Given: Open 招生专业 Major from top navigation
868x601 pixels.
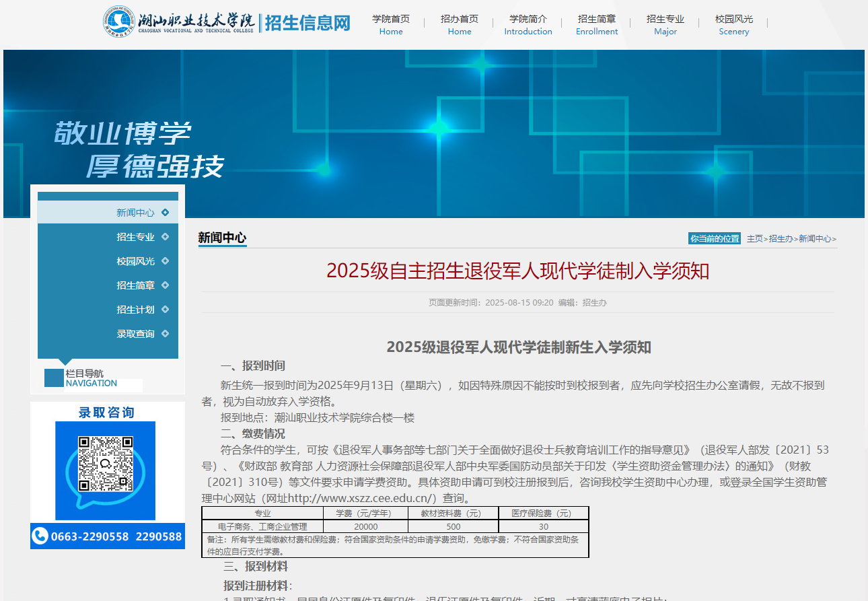Looking at the screenshot, I should tap(665, 25).
